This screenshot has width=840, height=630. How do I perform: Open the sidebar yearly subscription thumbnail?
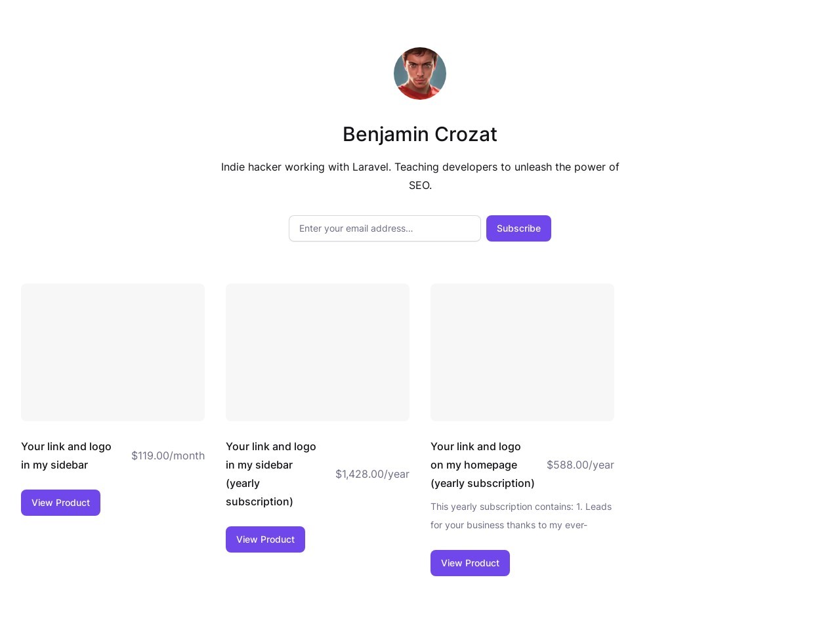coord(318,352)
